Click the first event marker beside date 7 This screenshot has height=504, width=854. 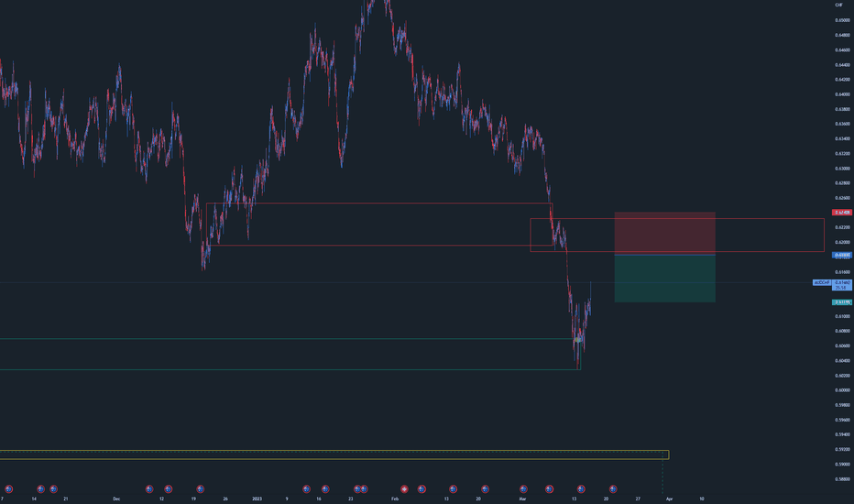[8, 489]
